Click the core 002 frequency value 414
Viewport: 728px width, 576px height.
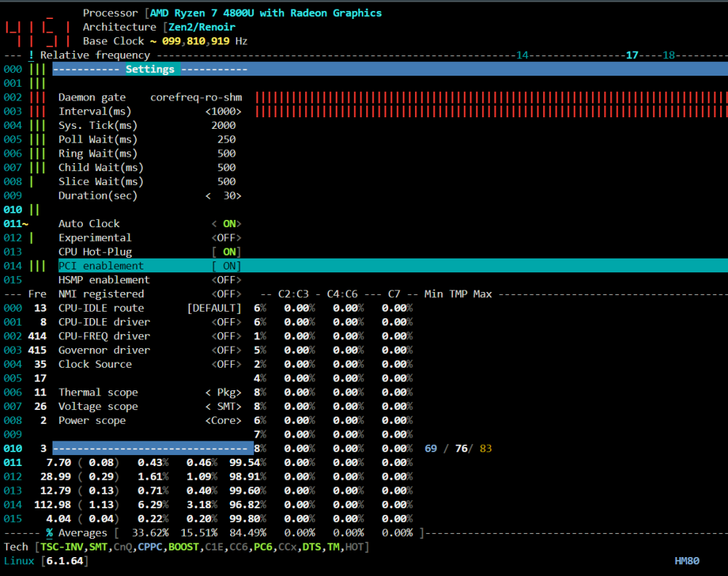point(37,336)
